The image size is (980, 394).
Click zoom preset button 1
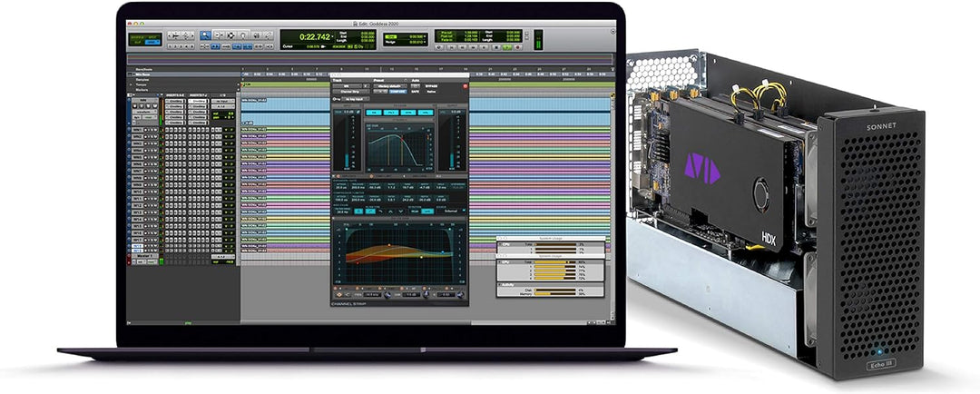pos(170,46)
